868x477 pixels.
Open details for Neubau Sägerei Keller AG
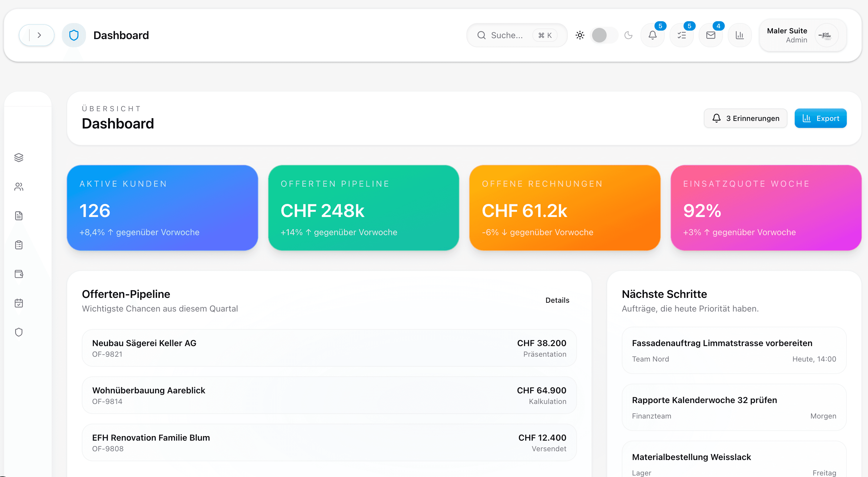(x=329, y=348)
